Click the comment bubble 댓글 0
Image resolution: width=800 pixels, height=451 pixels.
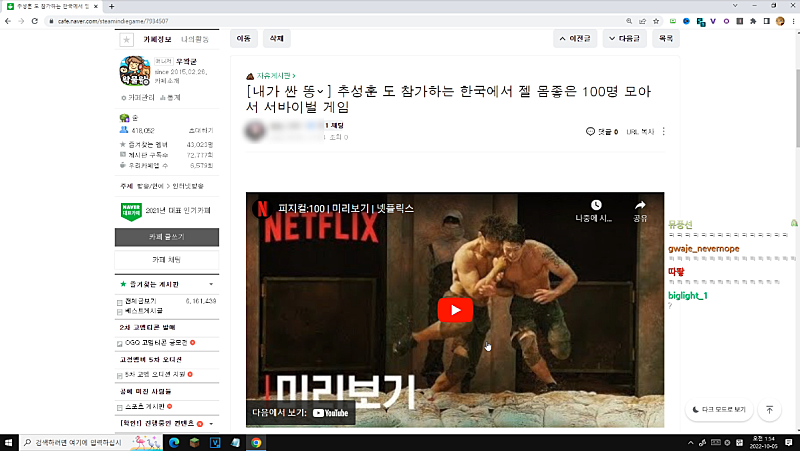click(x=602, y=132)
